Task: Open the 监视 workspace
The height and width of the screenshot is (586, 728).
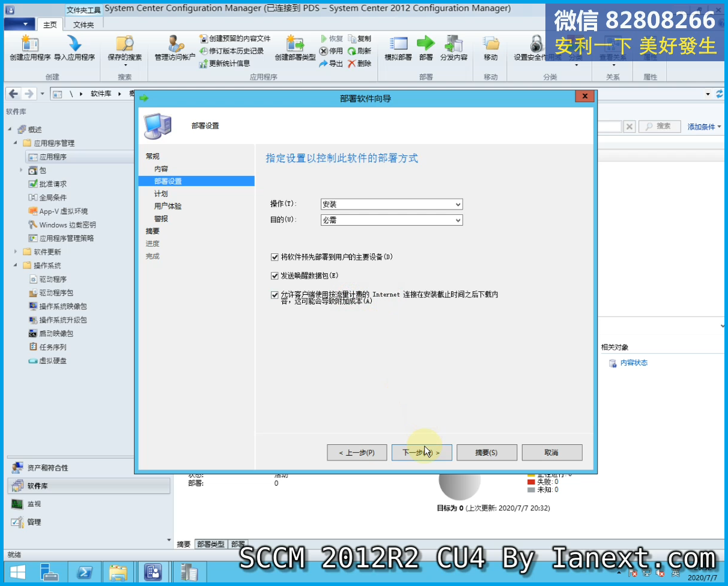Action: coord(89,504)
